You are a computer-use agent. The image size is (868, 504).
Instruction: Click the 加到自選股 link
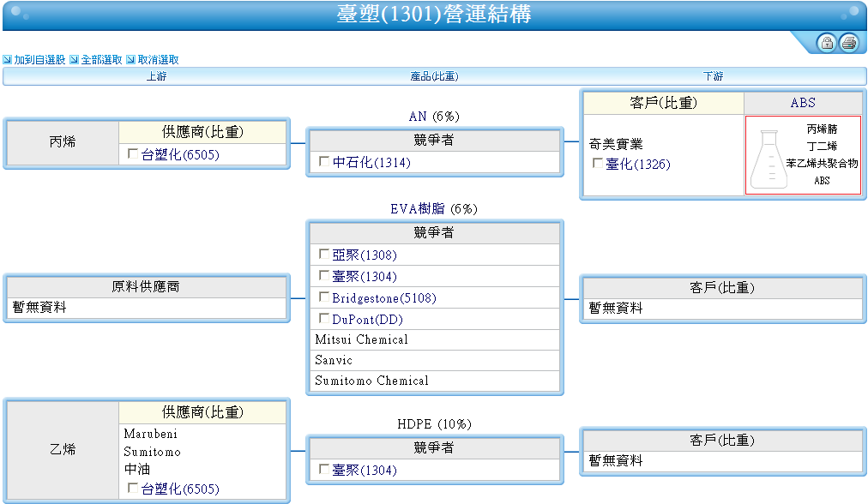tap(39, 60)
